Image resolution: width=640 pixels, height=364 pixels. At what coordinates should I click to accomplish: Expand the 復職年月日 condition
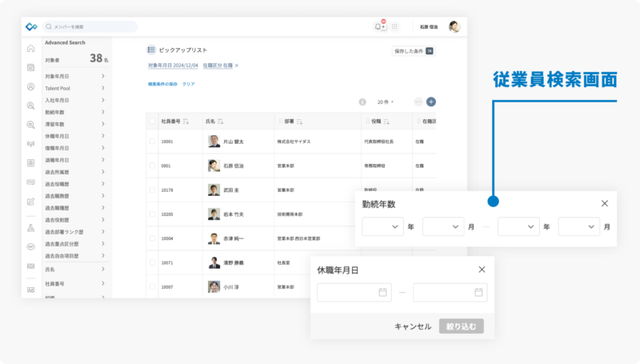[x=74, y=148]
